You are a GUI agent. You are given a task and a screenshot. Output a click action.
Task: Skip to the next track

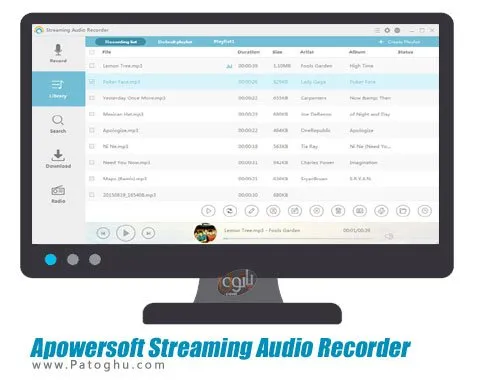point(148,233)
